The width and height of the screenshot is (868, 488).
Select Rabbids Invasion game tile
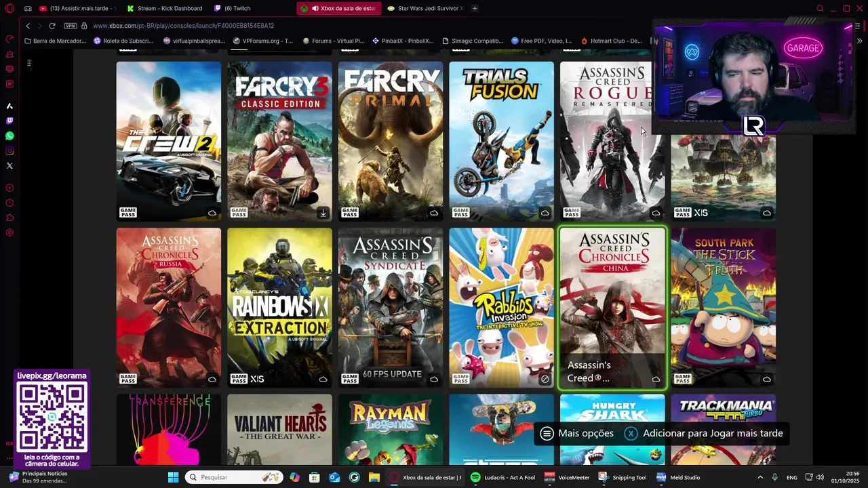[x=501, y=307]
